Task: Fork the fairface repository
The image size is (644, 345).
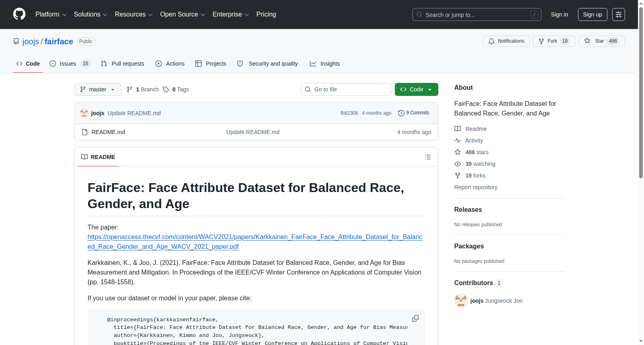Action: (x=554, y=41)
